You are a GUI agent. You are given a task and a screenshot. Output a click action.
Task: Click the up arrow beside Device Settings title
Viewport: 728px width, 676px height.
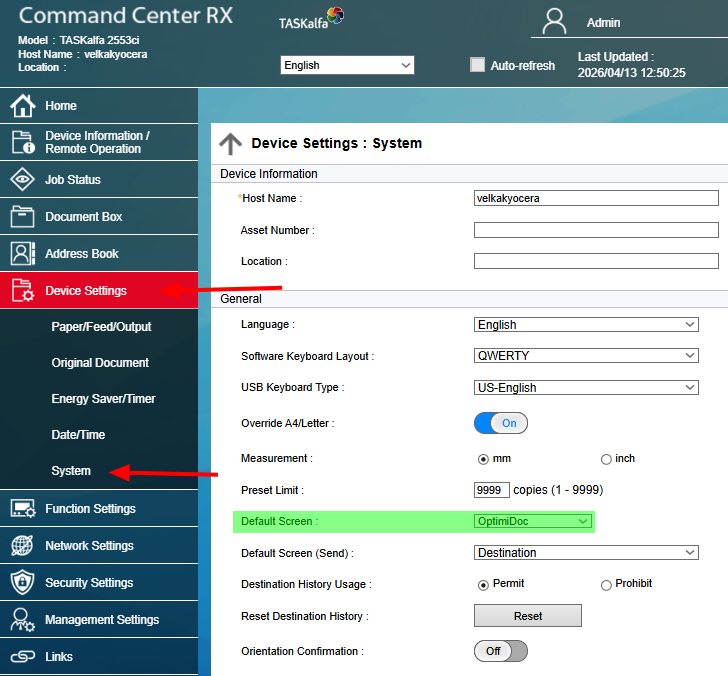pyautogui.click(x=231, y=144)
